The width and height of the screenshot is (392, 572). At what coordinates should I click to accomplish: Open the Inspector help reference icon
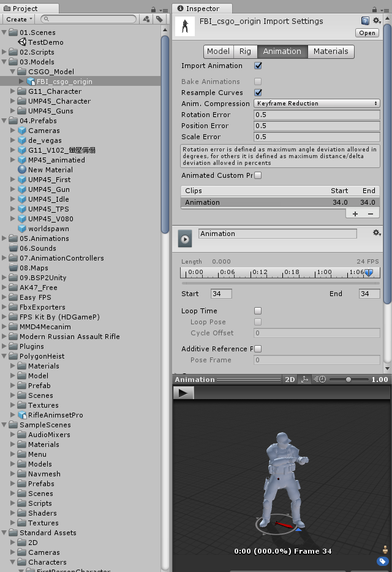(x=365, y=21)
